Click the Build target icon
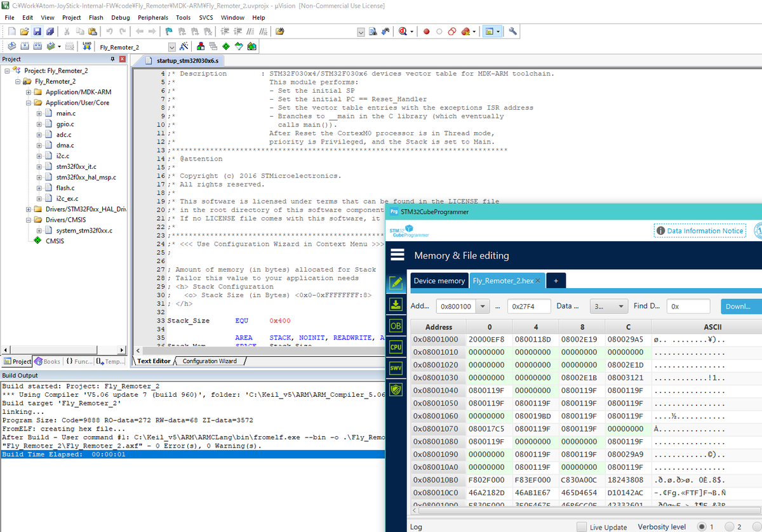Screen dimensions: 762x532 tap(24, 46)
